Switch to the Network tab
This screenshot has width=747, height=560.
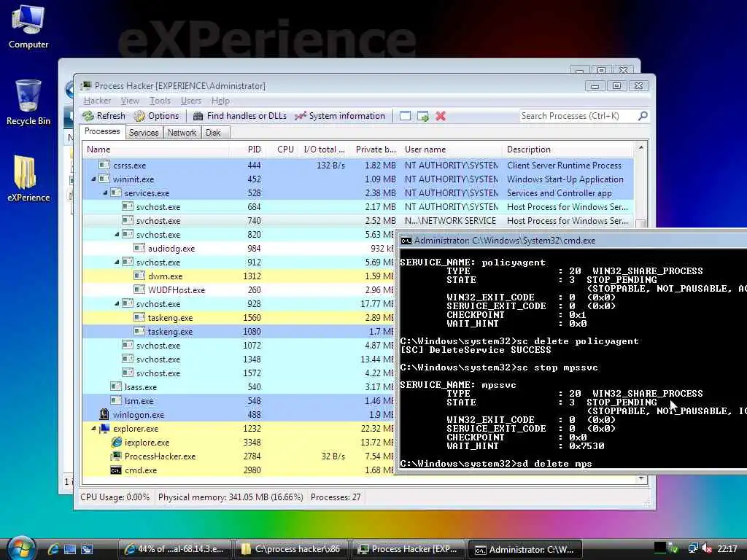[182, 133]
